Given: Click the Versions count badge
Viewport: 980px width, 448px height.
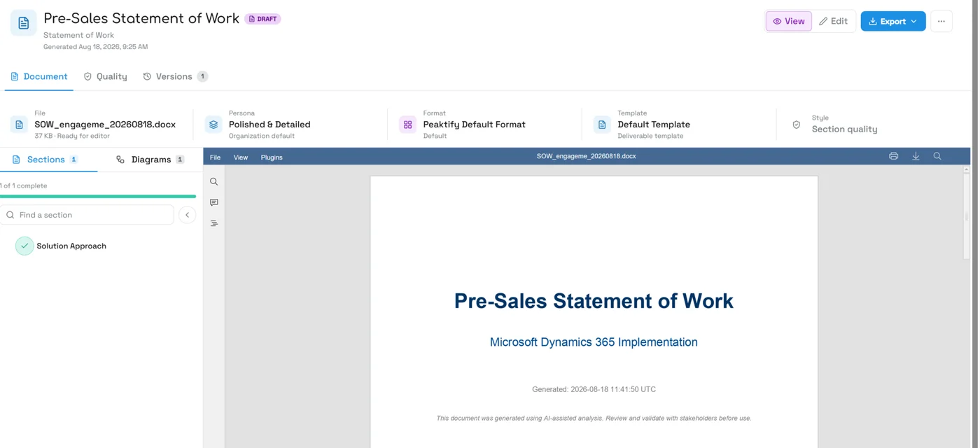Looking at the screenshot, I should [x=202, y=76].
